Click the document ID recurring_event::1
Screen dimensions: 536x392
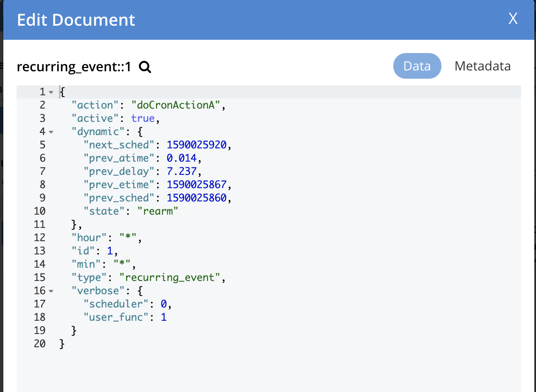tap(74, 67)
